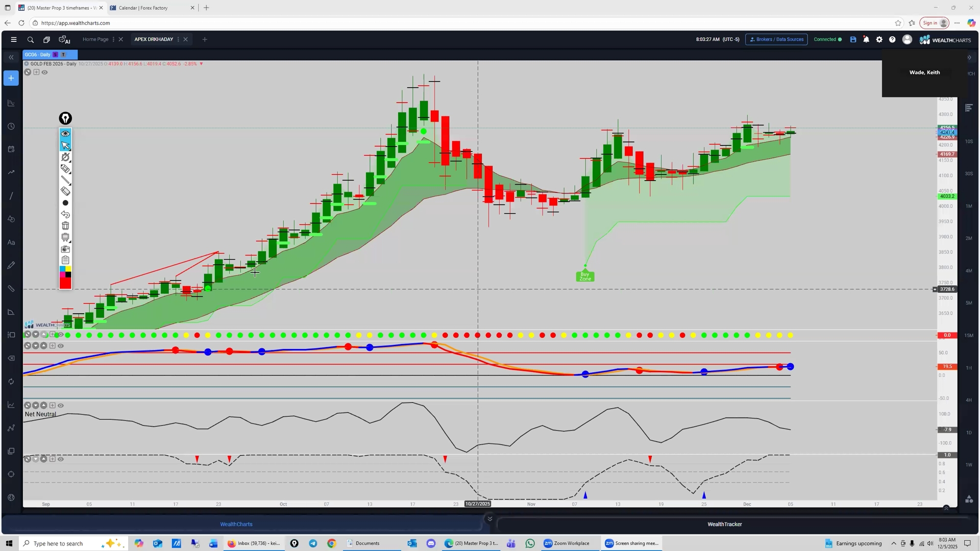980x551 pixels.
Task: Select the eraser tool in drawing palette
Action: (x=65, y=191)
